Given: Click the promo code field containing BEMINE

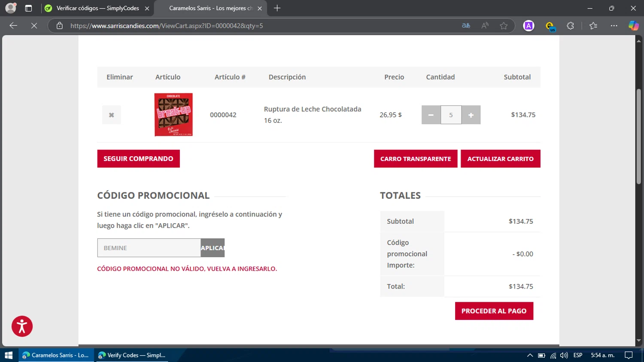Looking at the screenshot, I should click(149, 248).
